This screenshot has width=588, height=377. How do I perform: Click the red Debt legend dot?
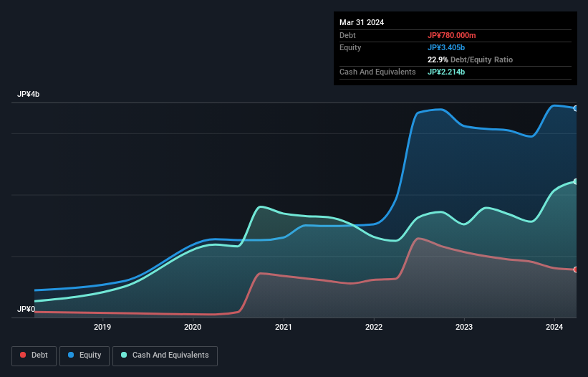(23, 355)
